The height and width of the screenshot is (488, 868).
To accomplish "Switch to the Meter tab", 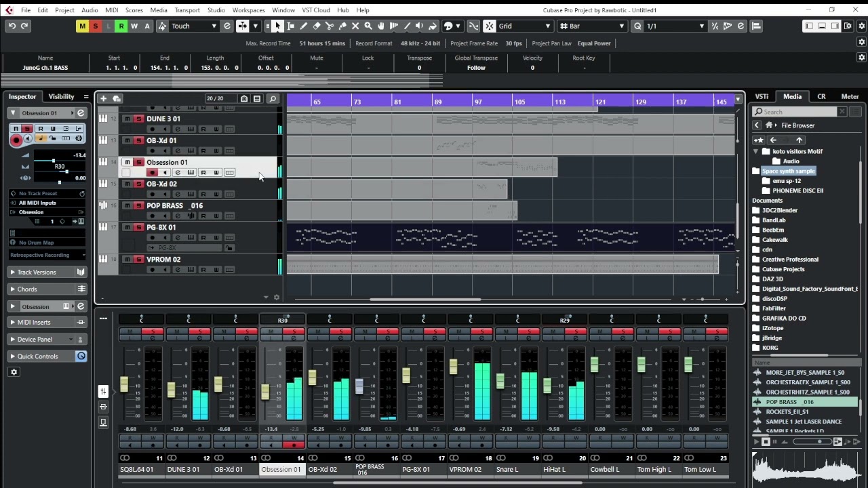I will 850,96.
